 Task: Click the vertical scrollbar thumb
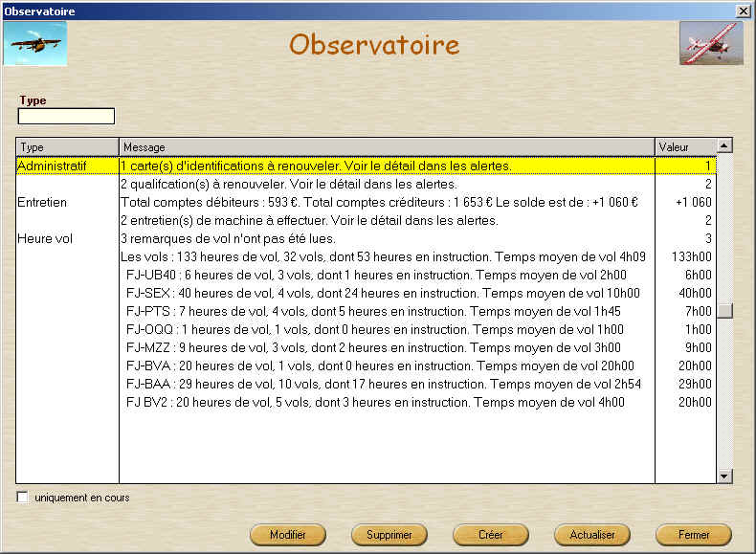724,311
